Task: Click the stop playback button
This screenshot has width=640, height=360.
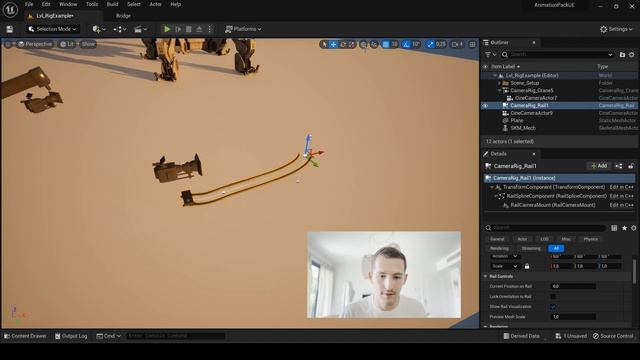Action: click(189, 29)
